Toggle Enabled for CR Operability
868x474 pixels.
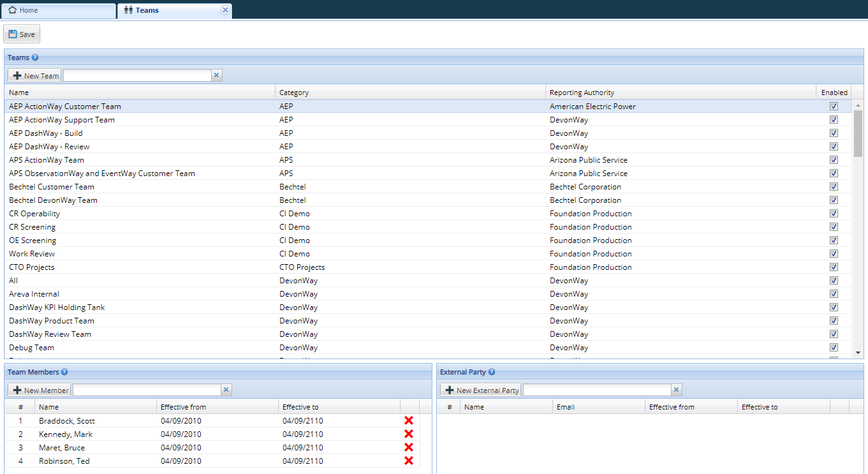click(834, 213)
